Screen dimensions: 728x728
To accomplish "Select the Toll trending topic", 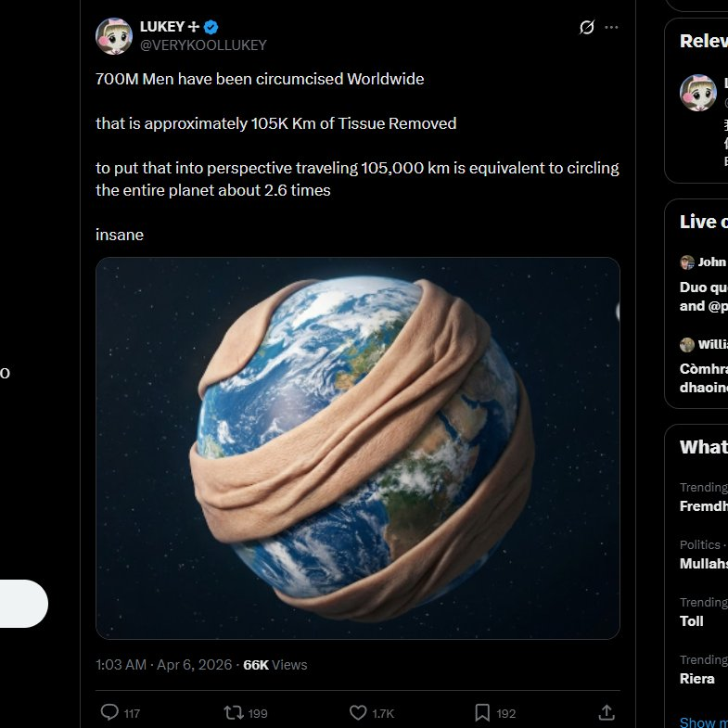I will pyautogui.click(x=692, y=621).
